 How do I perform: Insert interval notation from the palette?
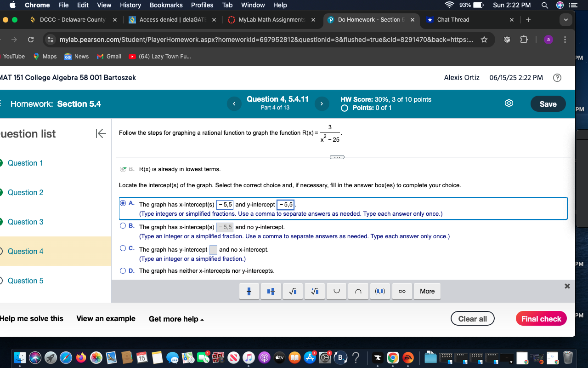(380, 291)
